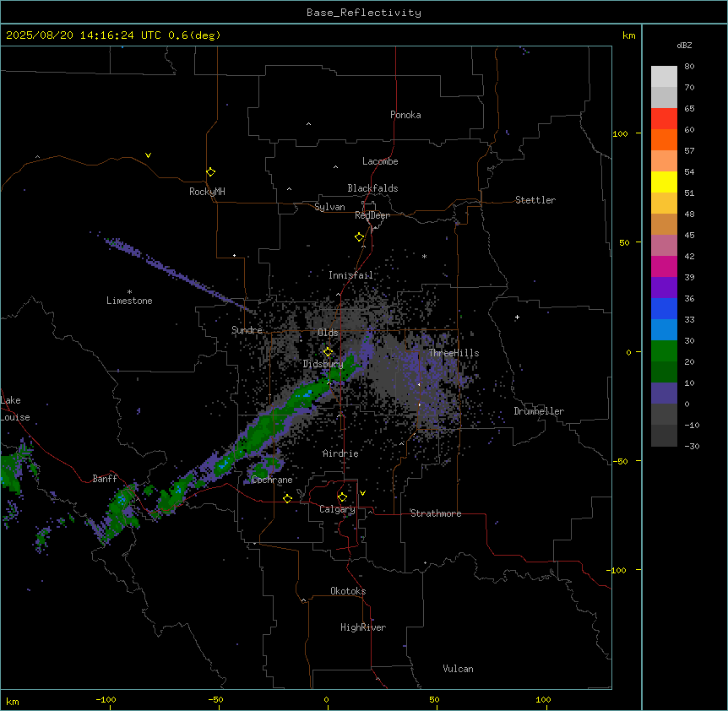This screenshot has height=711, width=728.
Task: Click the magenta 42–39 dBZ legend swatch
Action: 664,266
